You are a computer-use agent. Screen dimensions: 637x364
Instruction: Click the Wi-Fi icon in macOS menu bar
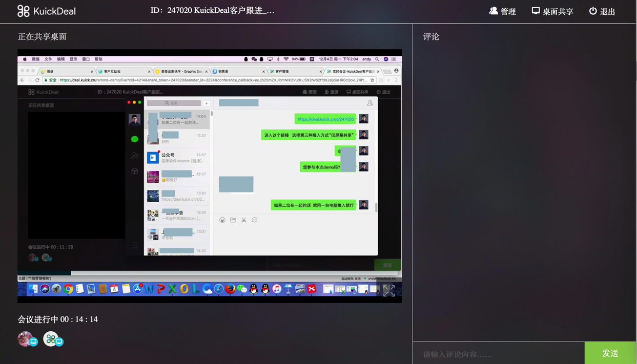tap(286, 59)
